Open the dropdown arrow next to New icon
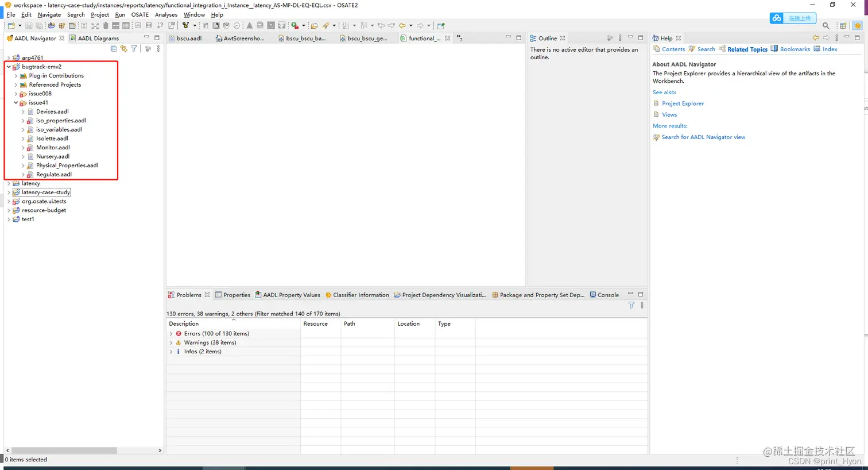Image resolution: width=868 pixels, height=470 pixels. (20, 25)
